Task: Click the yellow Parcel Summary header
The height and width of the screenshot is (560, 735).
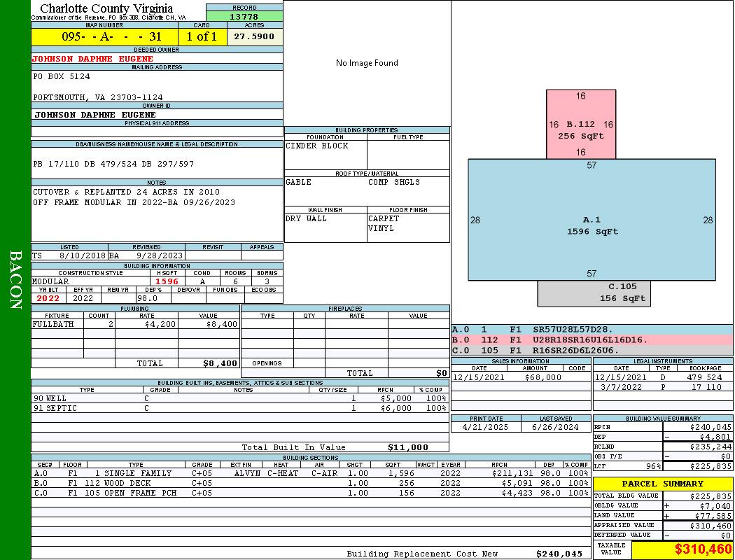Action: click(x=662, y=484)
